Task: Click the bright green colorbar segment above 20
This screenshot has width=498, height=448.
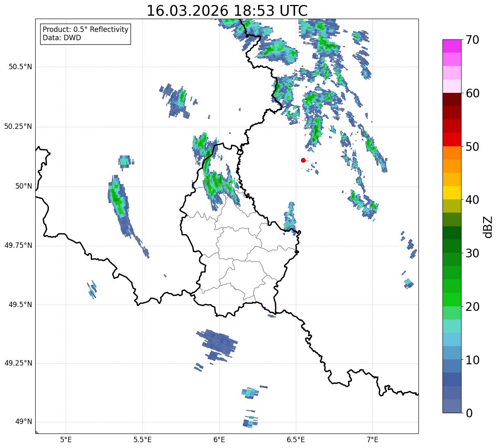Action: (452, 299)
